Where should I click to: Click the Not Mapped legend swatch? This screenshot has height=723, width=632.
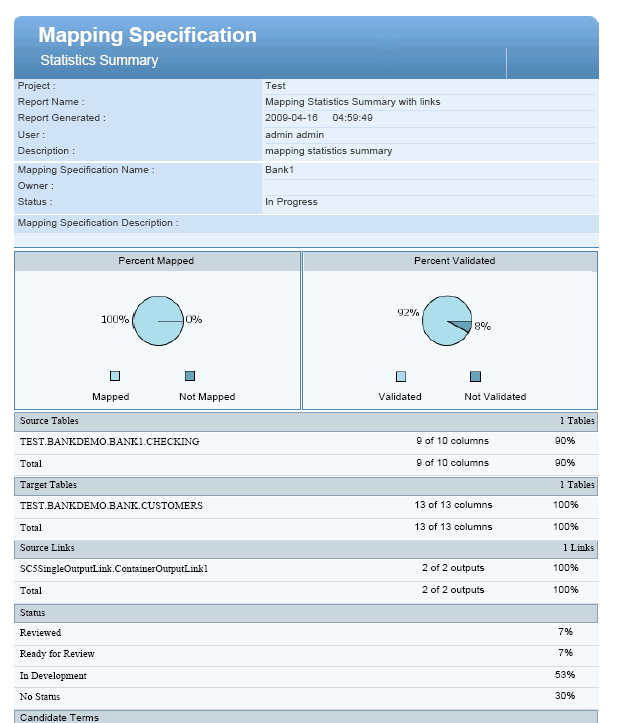[x=190, y=376]
